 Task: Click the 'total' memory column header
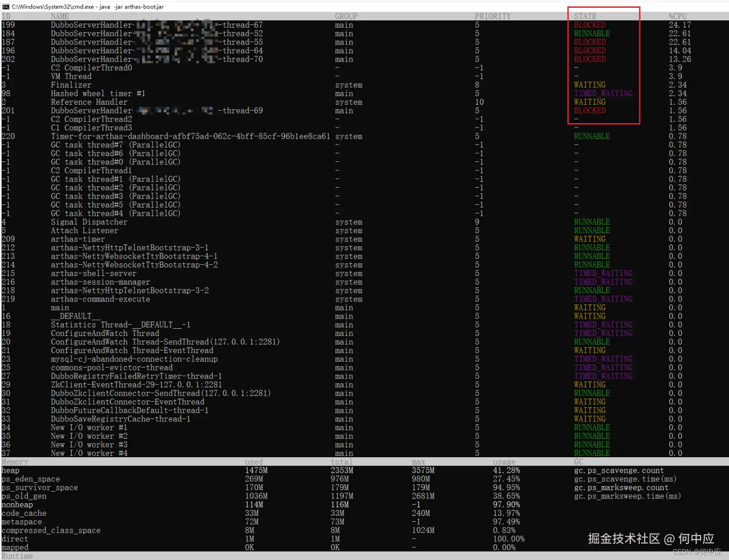coord(341,462)
